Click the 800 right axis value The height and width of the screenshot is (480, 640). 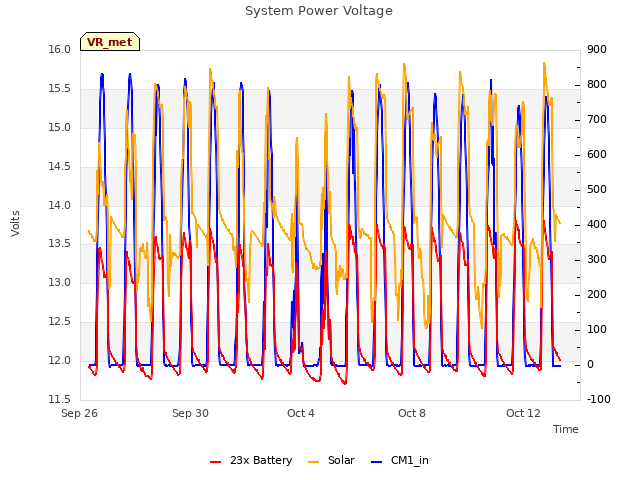click(x=597, y=84)
